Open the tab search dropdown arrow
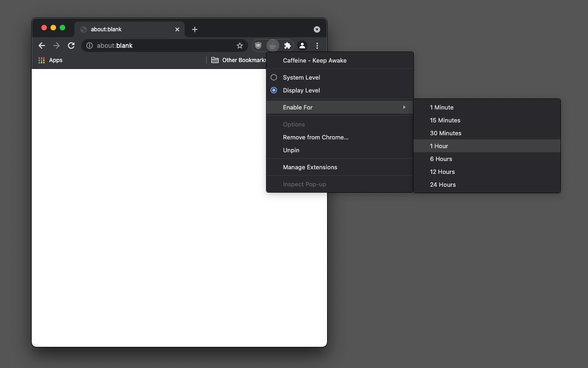Image resolution: width=588 pixels, height=368 pixels. [317, 29]
